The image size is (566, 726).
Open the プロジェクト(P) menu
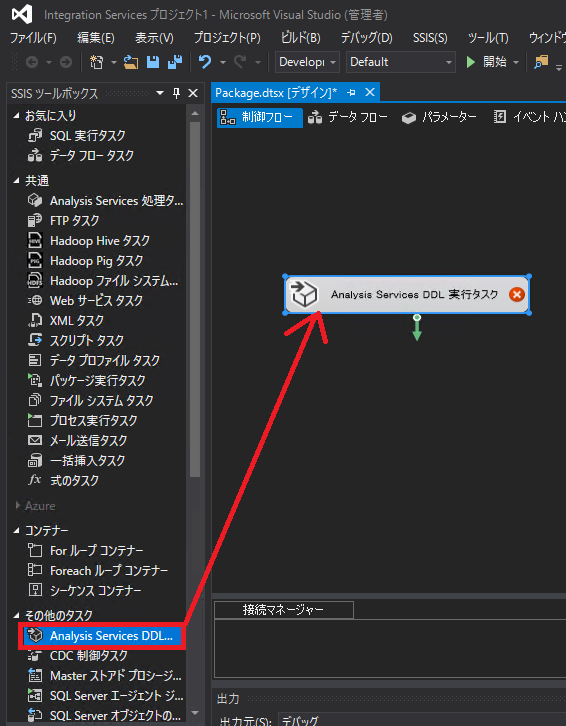(x=227, y=38)
